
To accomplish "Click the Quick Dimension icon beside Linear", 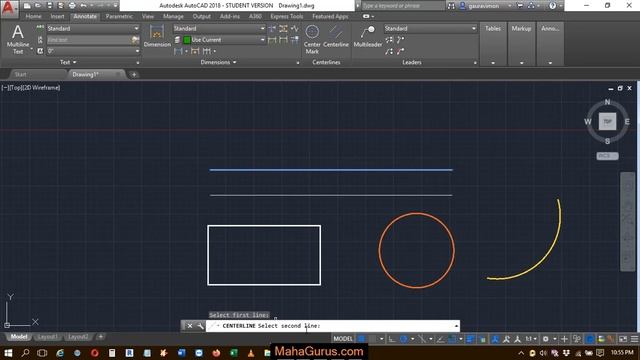I will point(195,51).
